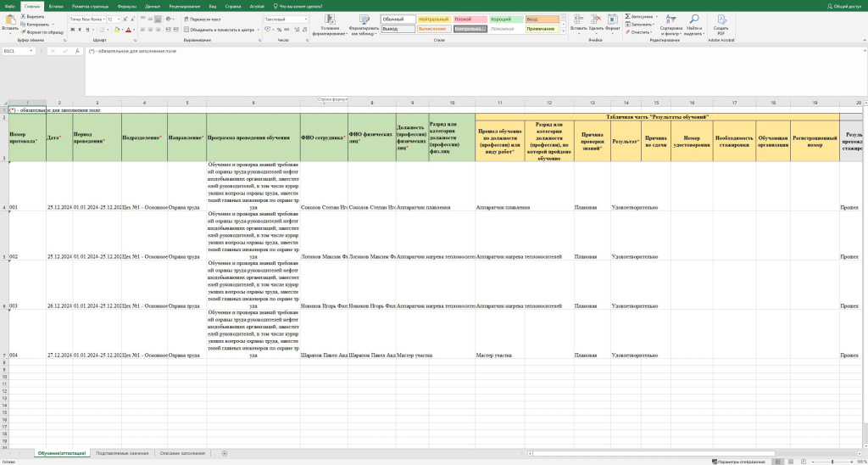Switch to the Данные ribbon tab
The height and width of the screenshot is (465, 868).
click(153, 6)
